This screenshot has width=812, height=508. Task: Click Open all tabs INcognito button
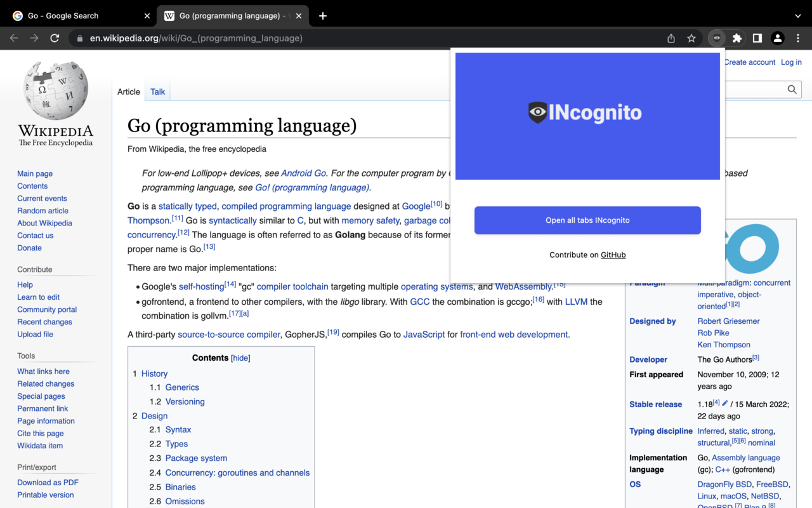pos(587,220)
